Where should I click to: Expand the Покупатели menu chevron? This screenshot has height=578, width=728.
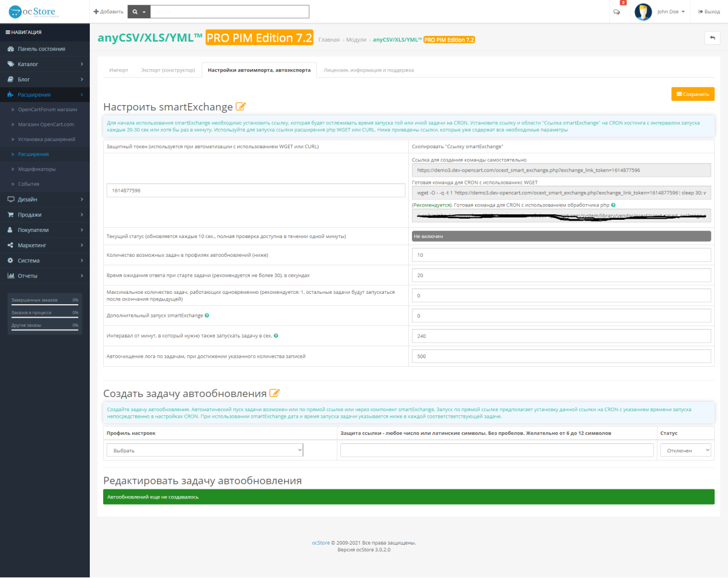tap(82, 230)
